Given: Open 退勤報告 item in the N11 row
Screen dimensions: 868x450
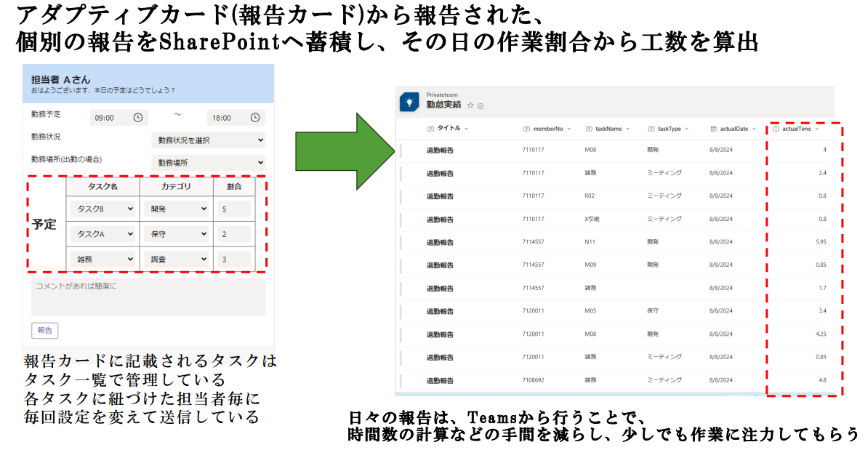Looking at the screenshot, I should coord(440,242).
